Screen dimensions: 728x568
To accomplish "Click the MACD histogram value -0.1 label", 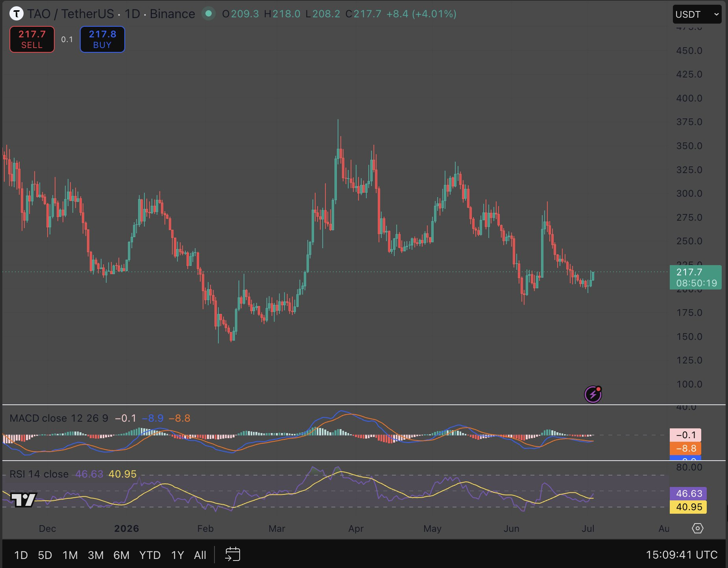I will coord(686,435).
